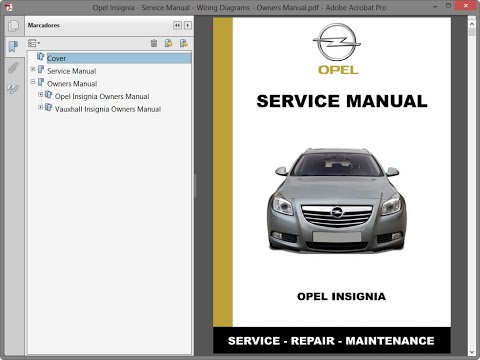Viewport: 480px width, 360px height.
Task: Click the find current bookmark icon
Action: [184, 43]
